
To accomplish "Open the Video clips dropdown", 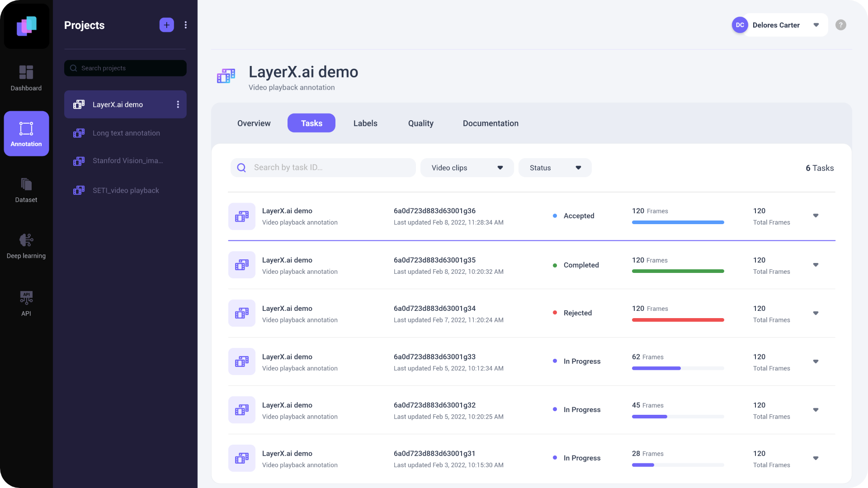I will point(467,168).
